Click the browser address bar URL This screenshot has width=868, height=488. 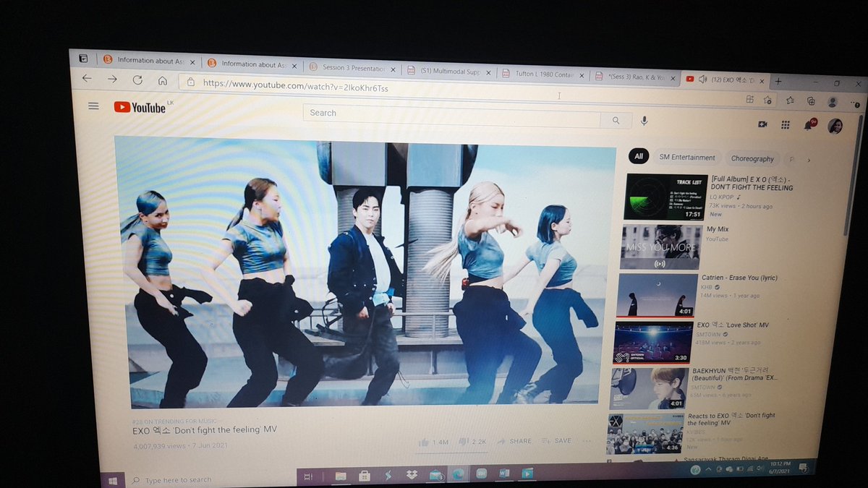tap(296, 87)
